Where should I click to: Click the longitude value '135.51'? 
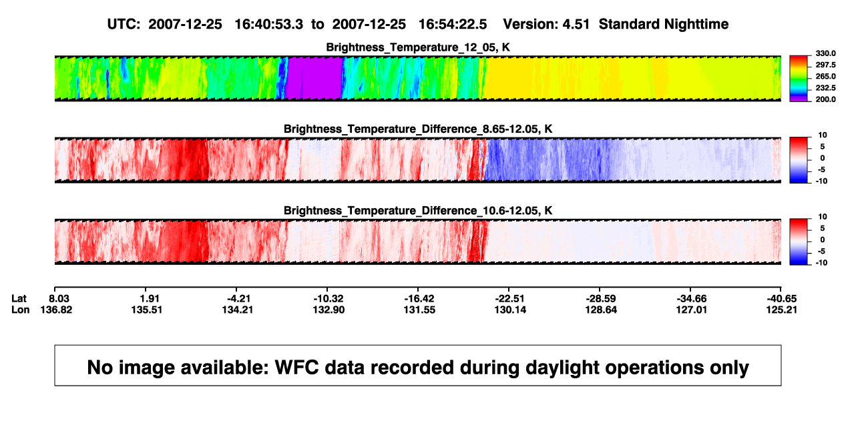point(146,310)
